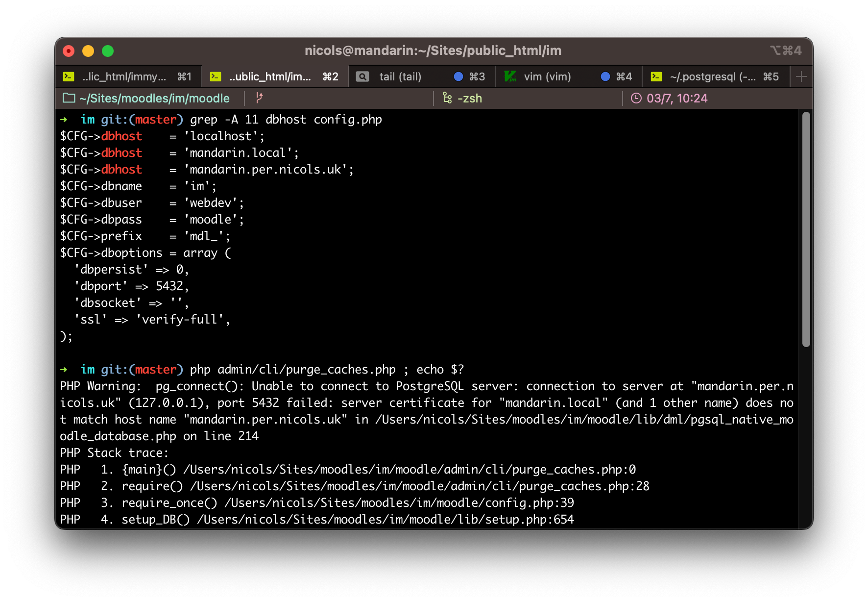Viewport: 868px width, 602px height.
Task: Click the clock icon in status bar
Action: point(636,98)
